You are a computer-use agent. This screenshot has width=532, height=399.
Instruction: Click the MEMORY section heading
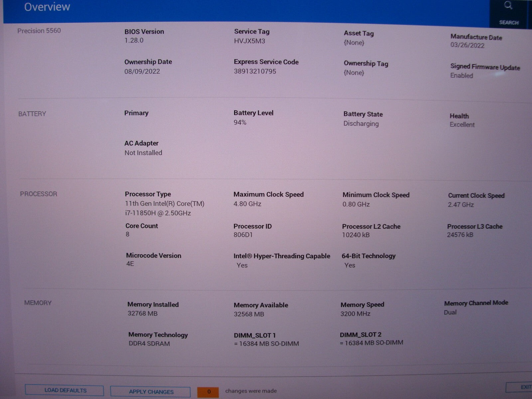(38, 303)
